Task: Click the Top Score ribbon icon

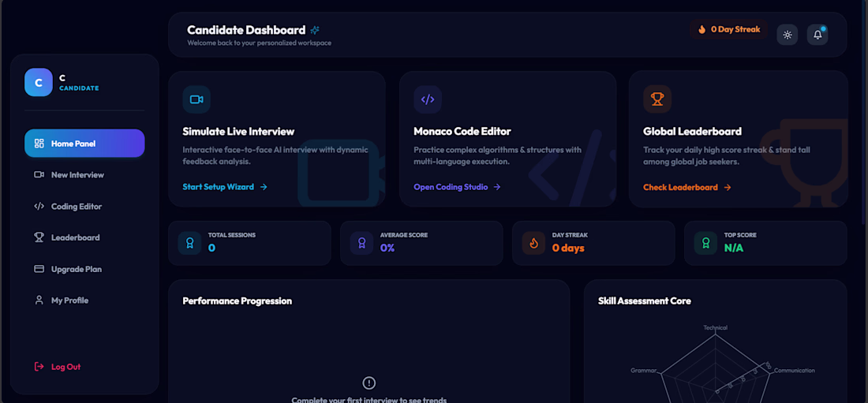Action: (705, 243)
